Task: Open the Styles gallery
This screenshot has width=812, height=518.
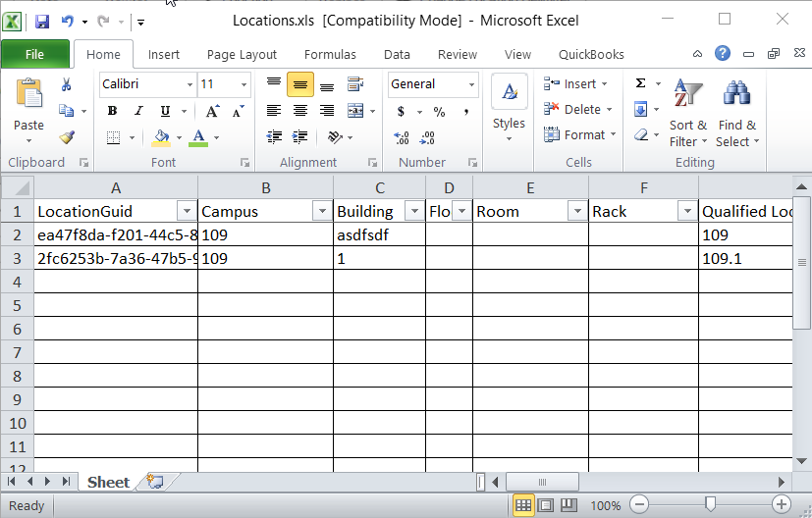Action: (x=509, y=107)
